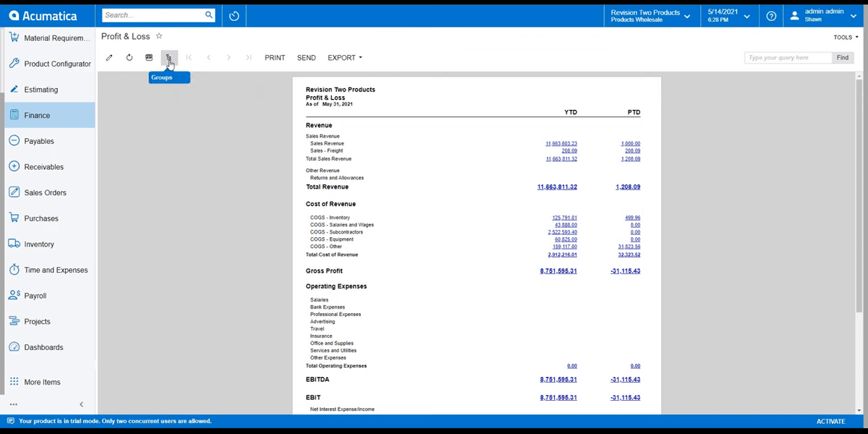Viewport: 868px width, 434px height.
Task: Open PTD Gross Profit -31,115.43
Action: pos(625,271)
